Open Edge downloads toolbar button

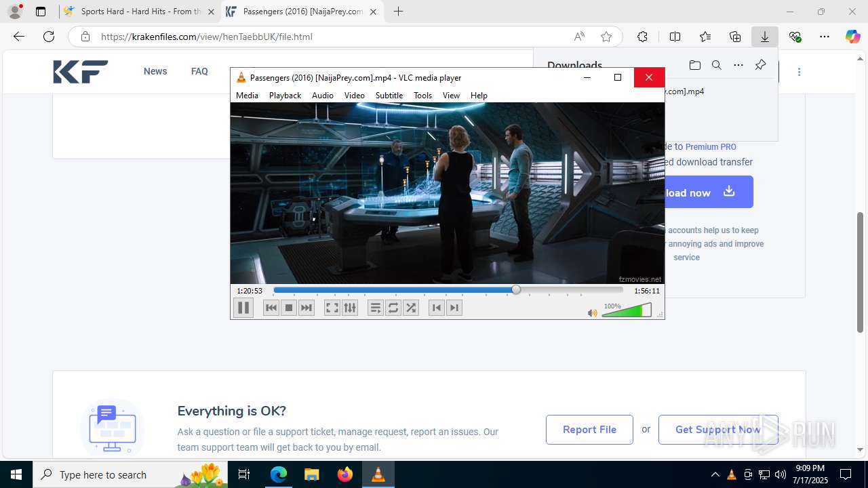click(765, 37)
